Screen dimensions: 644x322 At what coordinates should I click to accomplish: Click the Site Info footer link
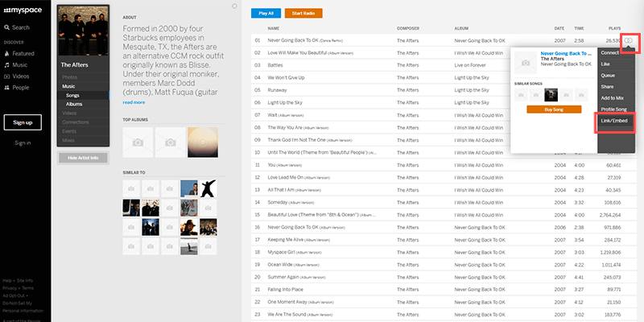pyautogui.click(x=26, y=280)
